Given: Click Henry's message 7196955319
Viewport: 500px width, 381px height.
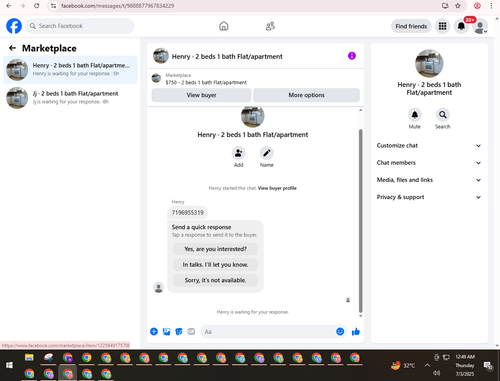Looking at the screenshot, I should pos(187,213).
